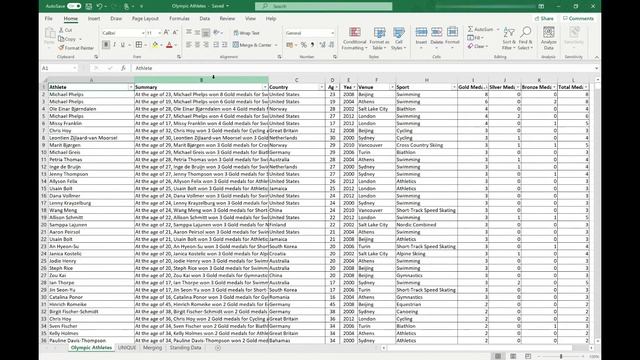640x360 pixels.
Task: Open the Country column filter dropdown
Action: coord(322,87)
